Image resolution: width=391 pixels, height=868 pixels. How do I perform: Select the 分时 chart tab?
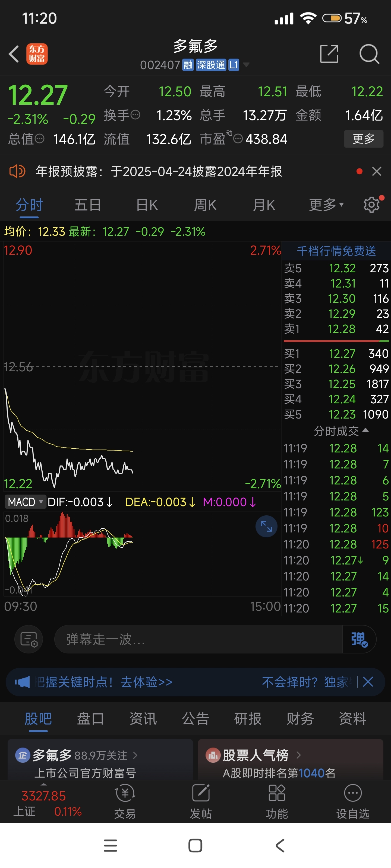coord(29,205)
